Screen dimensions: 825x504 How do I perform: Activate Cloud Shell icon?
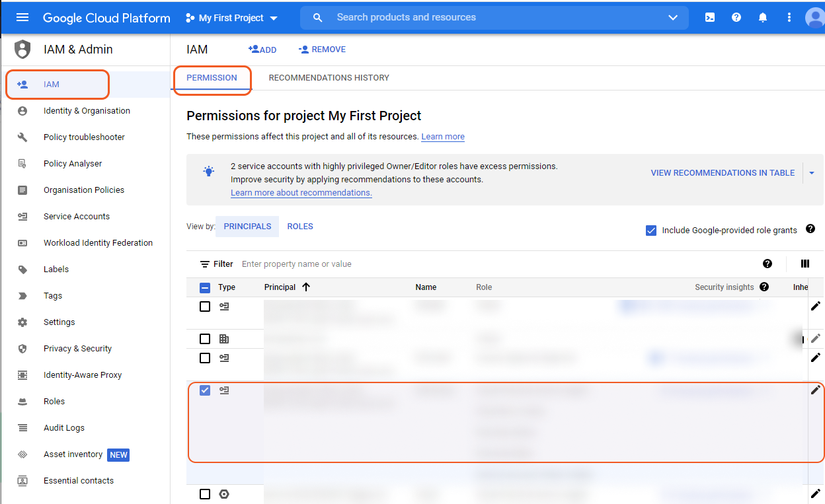[x=710, y=18]
